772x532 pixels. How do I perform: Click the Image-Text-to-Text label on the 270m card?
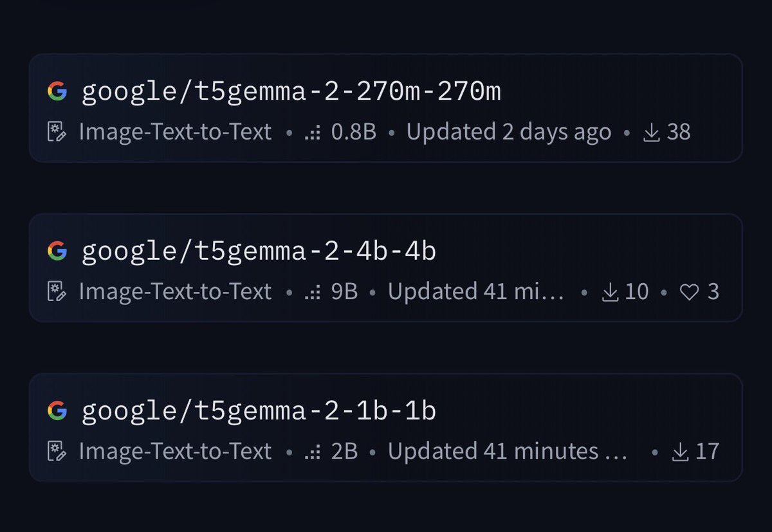tap(175, 133)
